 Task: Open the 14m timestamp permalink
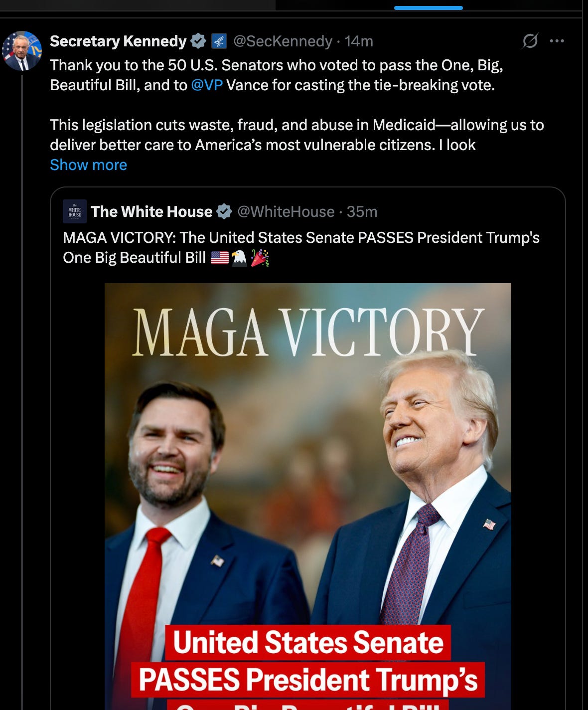point(359,41)
